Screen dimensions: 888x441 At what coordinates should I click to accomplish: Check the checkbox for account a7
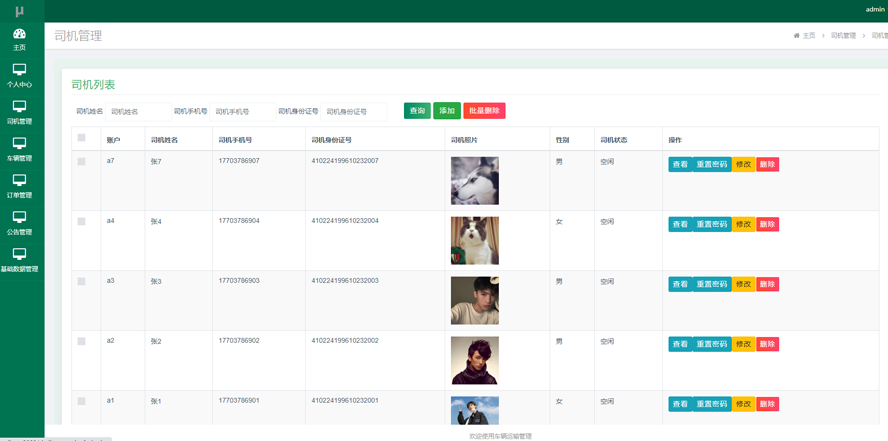point(82,161)
